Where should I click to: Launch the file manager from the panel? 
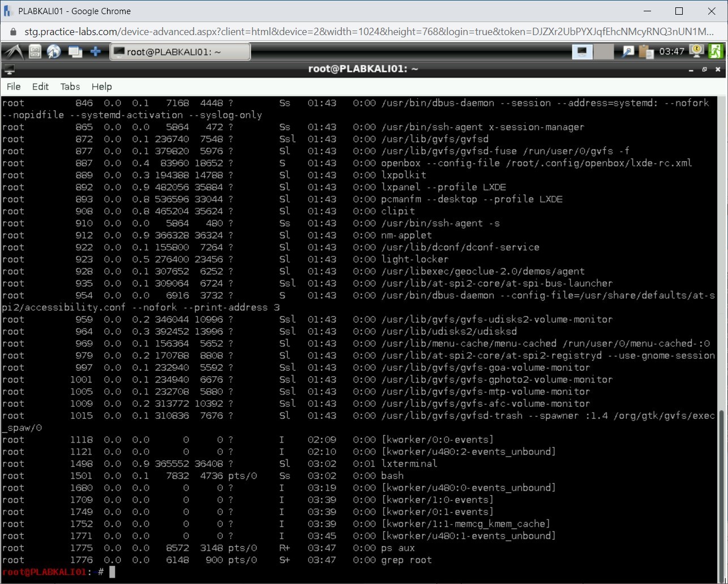click(x=35, y=52)
